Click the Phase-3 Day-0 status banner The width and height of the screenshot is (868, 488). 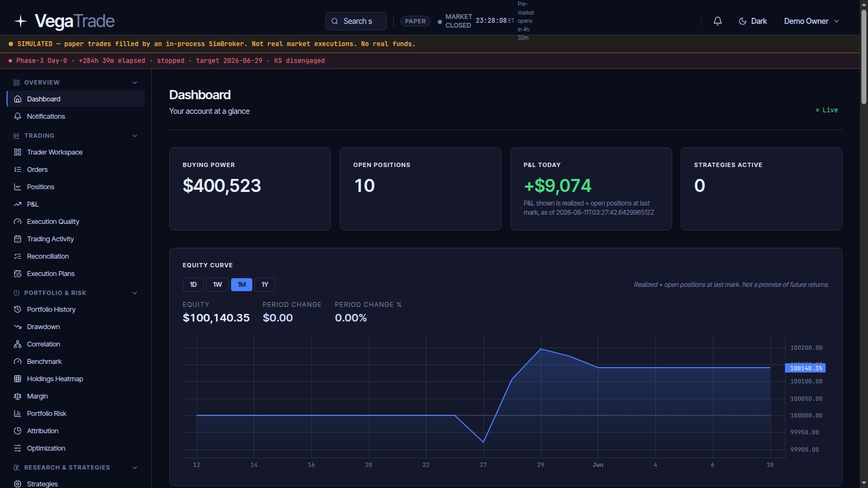[430, 61]
